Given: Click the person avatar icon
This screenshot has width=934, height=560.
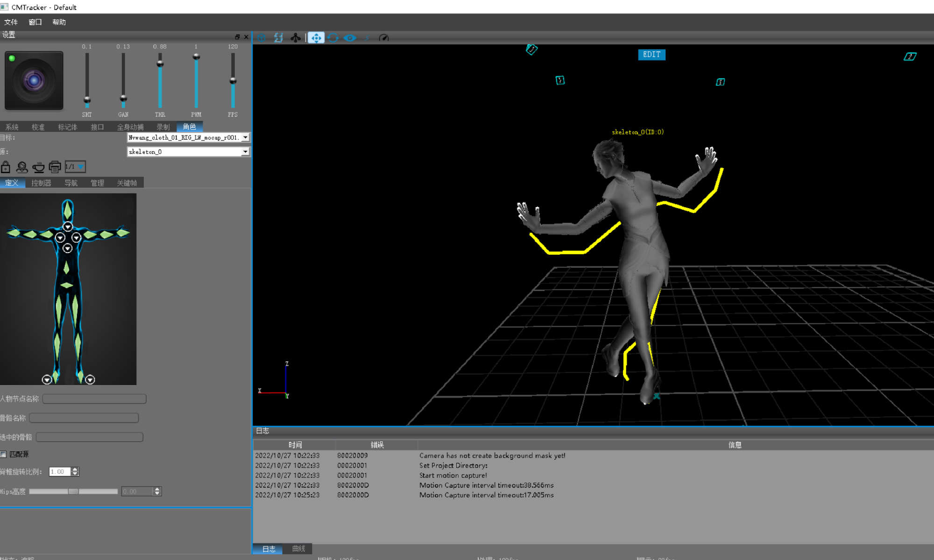Looking at the screenshot, I should (x=22, y=167).
